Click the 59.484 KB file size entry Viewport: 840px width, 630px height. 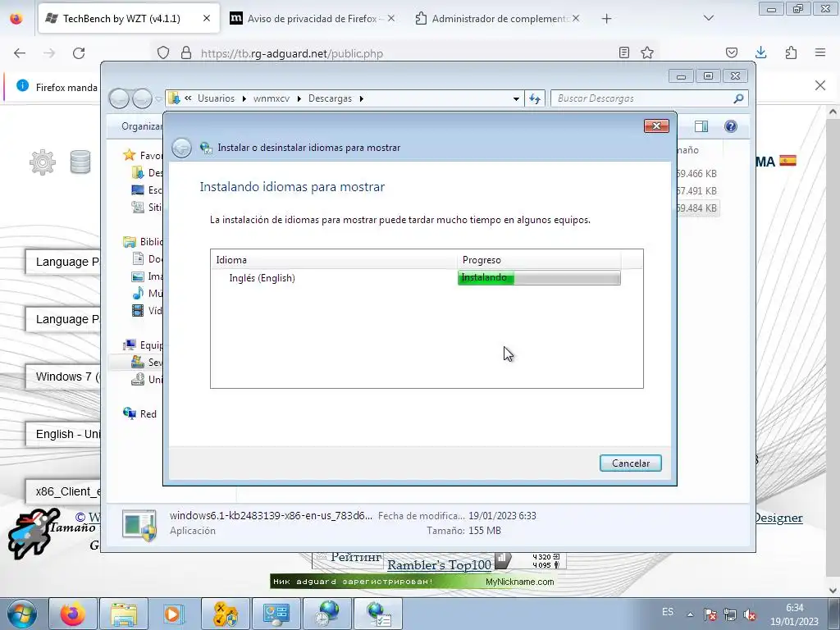tap(696, 208)
